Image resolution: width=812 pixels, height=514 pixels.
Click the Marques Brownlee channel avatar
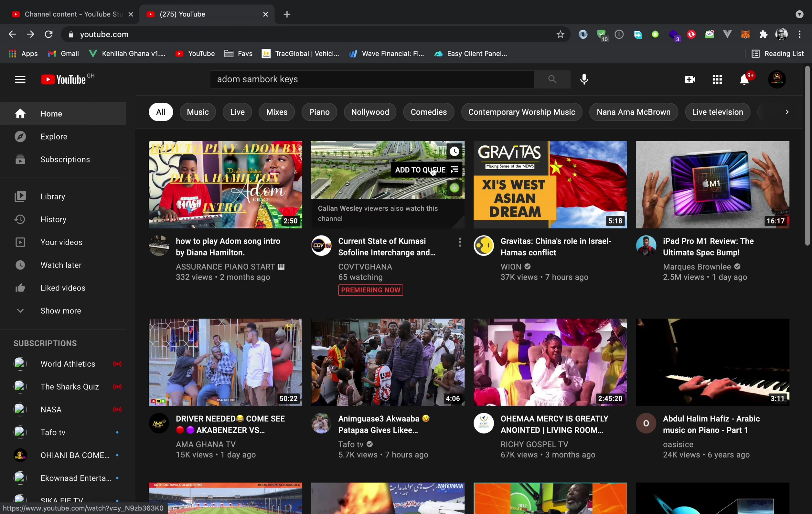click(x=646, y=246)
